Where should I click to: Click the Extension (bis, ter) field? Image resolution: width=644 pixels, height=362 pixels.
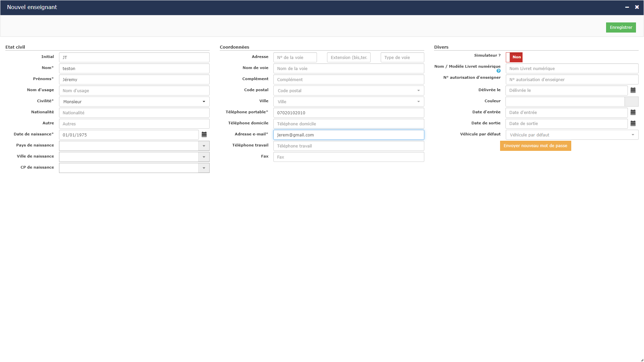(349, 57)
